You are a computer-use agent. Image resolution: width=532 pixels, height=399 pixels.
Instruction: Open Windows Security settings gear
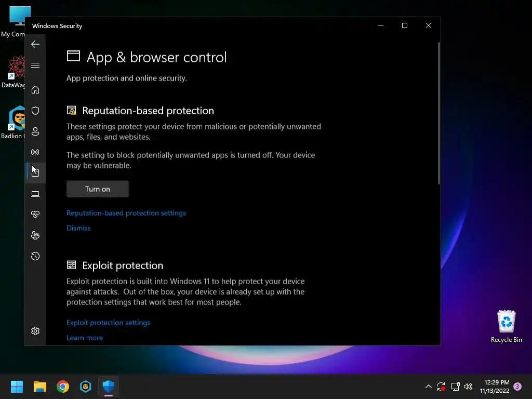35,331
